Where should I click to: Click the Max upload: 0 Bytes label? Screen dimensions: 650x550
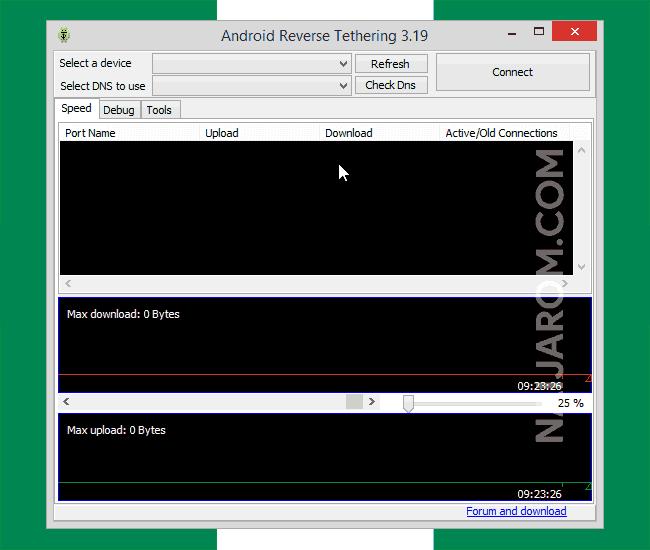pos(116,430)
